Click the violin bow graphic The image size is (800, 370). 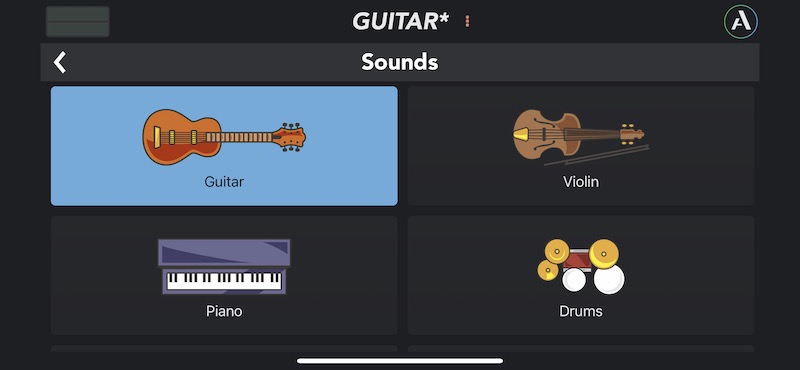tap(597, 156)
